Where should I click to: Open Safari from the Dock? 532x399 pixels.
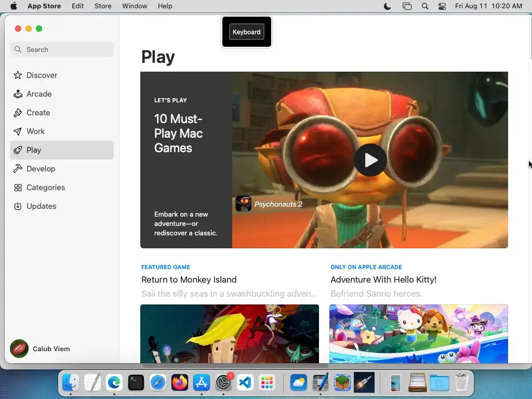pyautogui.click(x=158, y=383)
